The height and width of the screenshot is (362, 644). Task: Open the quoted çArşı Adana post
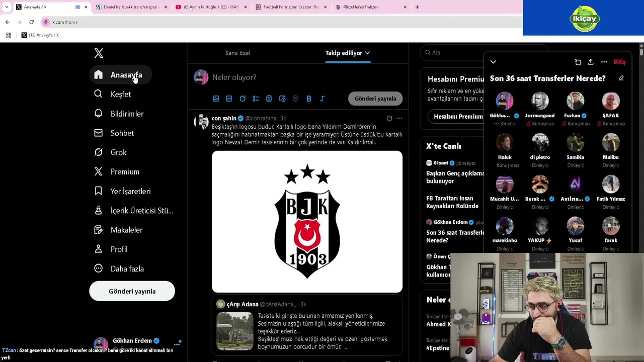tap(307, 326)
